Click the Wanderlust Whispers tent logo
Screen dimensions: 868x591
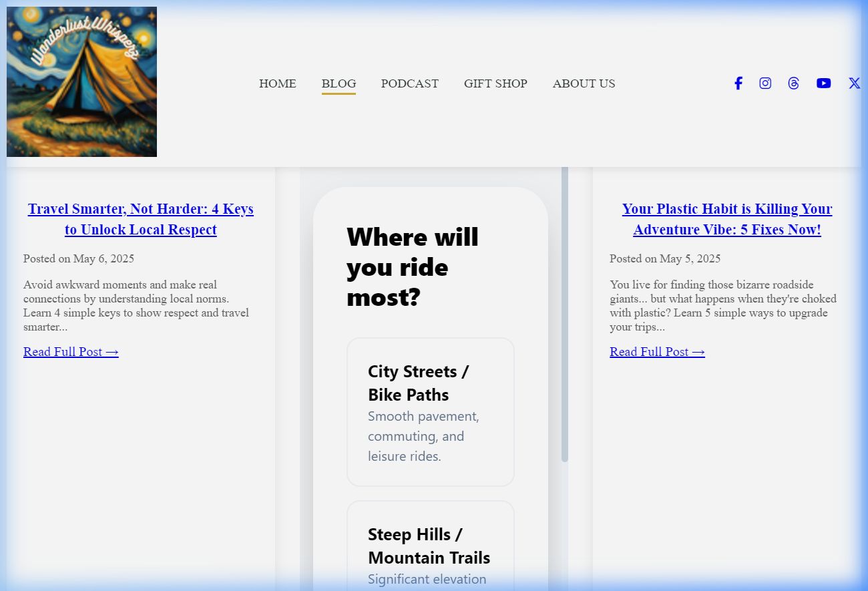click(x=81, y=81)
